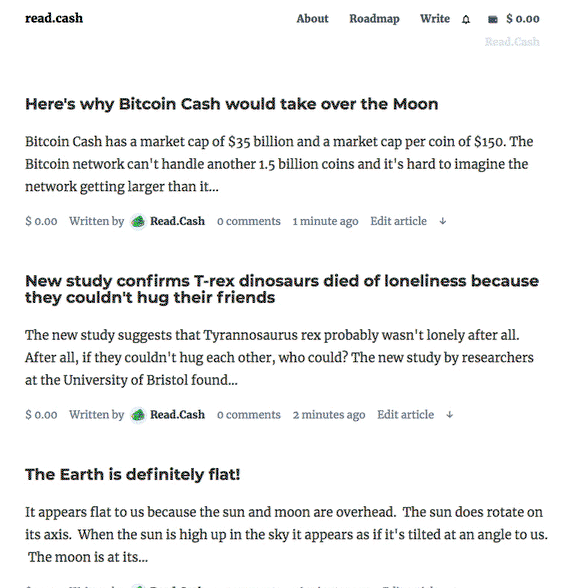The image size is (564, 588).
Task: Click the wallet icon beside $ 0.00
Action: pos(493,19)
